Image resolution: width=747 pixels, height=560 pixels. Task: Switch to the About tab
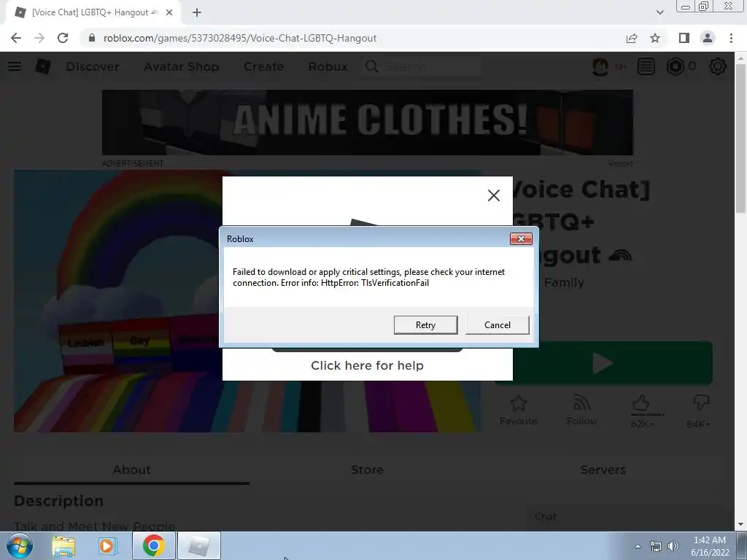point(131,470)
